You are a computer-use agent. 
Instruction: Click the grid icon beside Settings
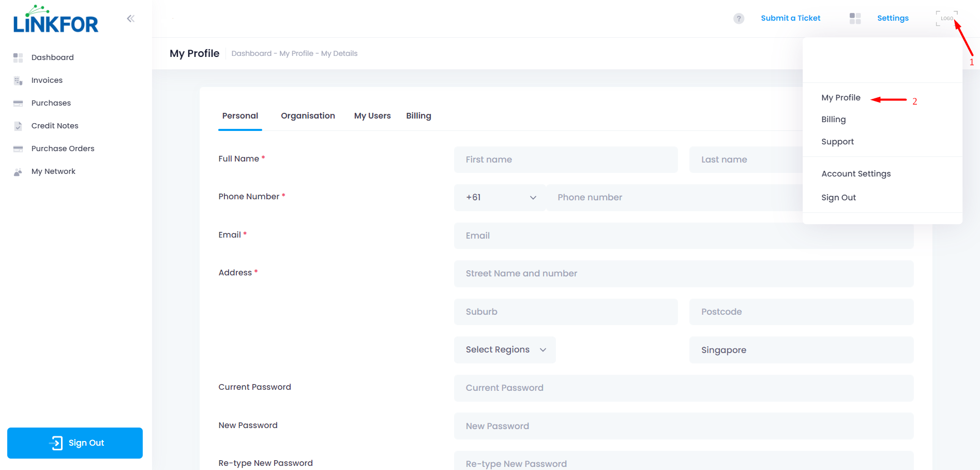855,19
